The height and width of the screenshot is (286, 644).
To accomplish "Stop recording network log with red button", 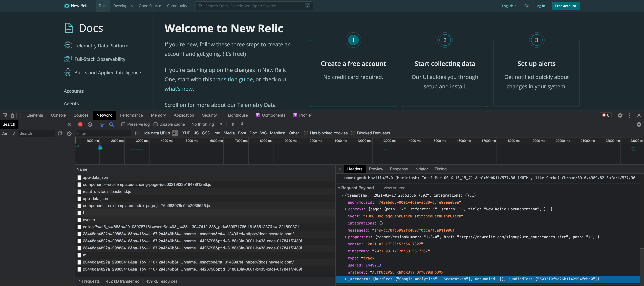I will (80, 124).
